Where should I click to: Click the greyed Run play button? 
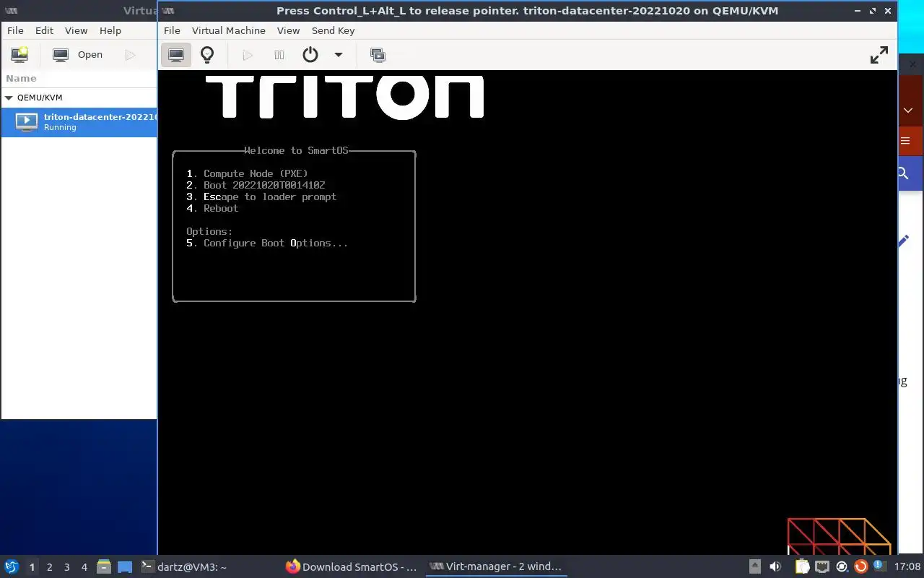[x=248, y=55]
